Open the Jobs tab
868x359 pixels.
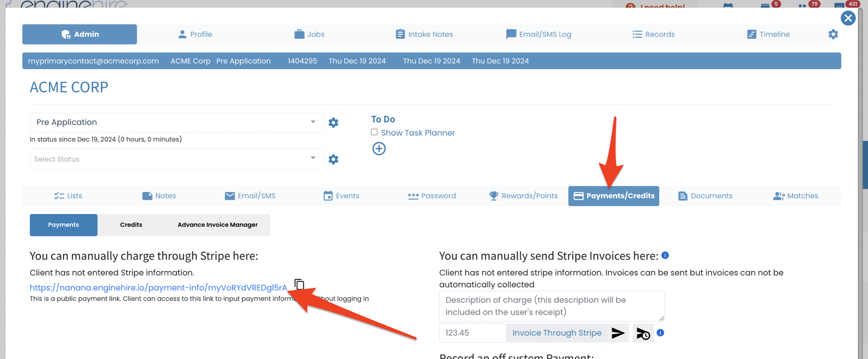point(309,34)
